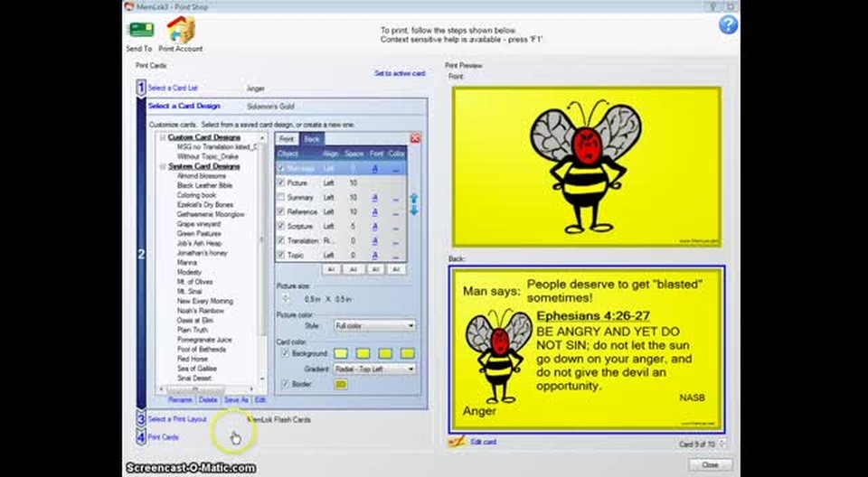Open font settings for Man says row
The image size is (868, 477).
[374, 168]
